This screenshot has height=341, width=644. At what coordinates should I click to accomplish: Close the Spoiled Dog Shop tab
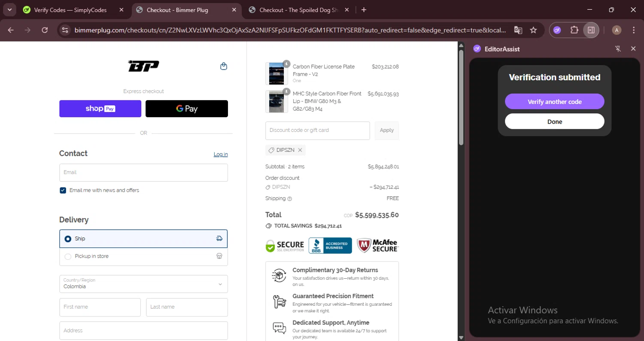pos(347,10)
